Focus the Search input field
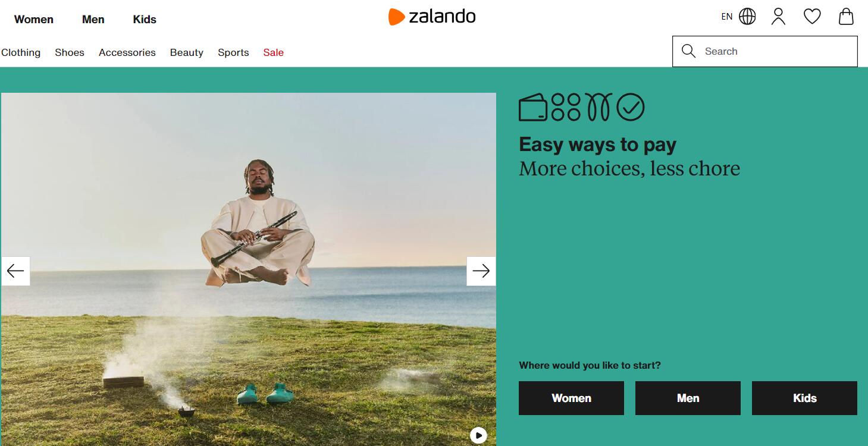This screenshot has width=868, height=446. [765, 51]
